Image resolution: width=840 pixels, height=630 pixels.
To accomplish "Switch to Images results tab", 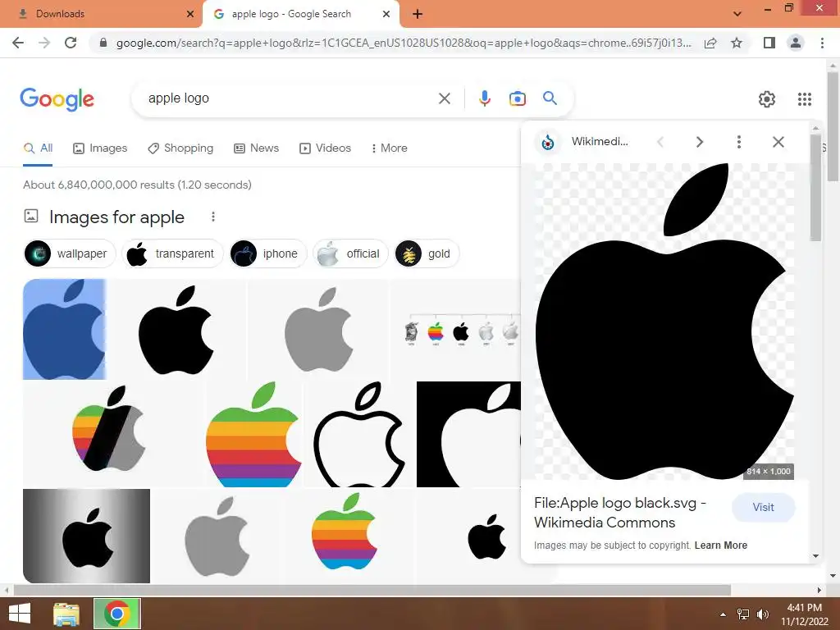I will pos(100,148).
